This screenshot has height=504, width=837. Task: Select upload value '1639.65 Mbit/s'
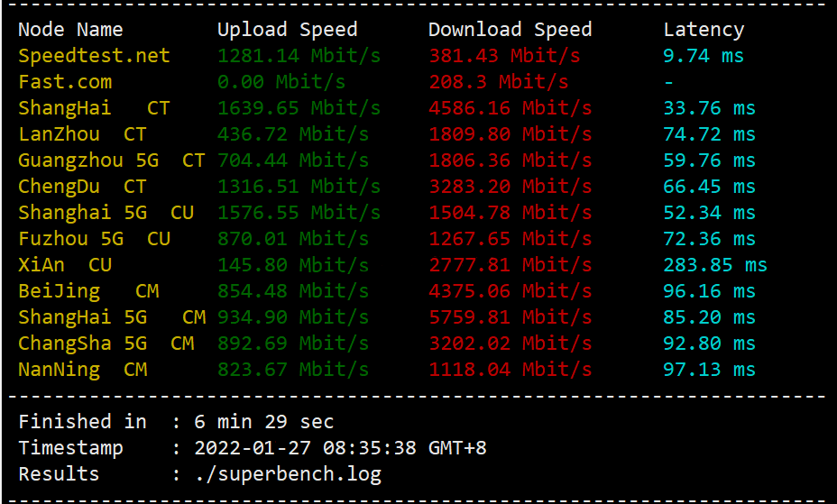pos(299,107)
